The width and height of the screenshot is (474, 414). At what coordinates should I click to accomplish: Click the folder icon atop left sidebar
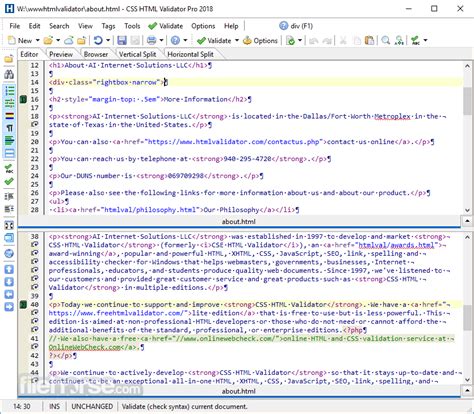pos(9,59)
